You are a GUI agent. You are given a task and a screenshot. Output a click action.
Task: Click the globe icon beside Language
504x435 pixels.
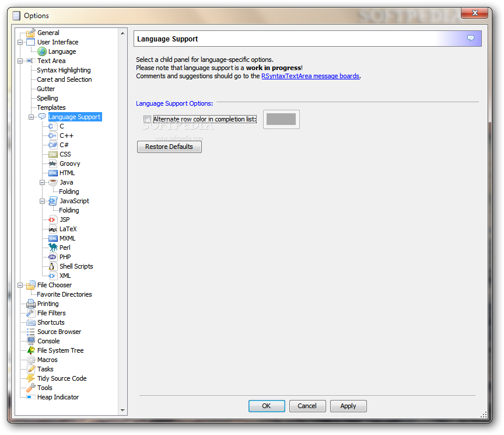click(42, 51)
